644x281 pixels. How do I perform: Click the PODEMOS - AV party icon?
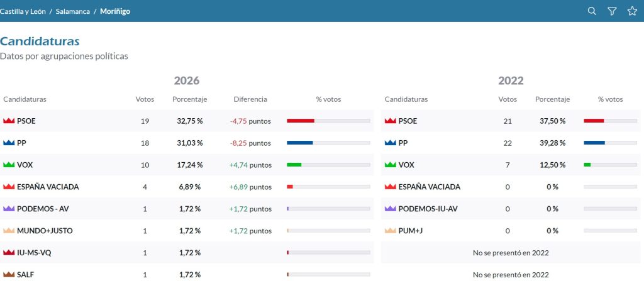(x=9, y=209)
